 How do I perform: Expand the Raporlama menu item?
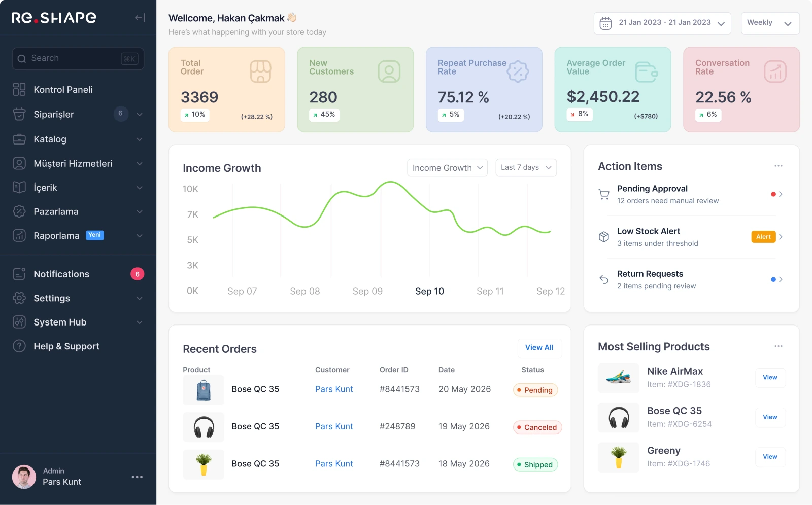[78, 236]
